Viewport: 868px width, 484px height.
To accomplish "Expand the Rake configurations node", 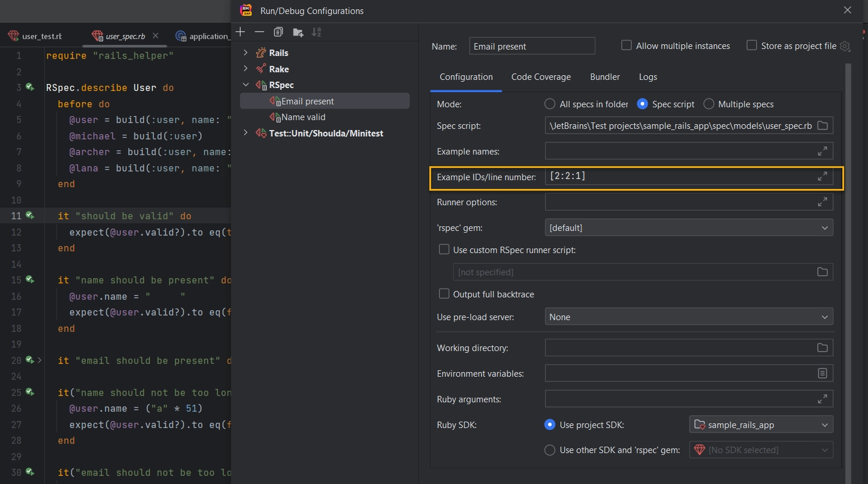I will click(245, 69).
